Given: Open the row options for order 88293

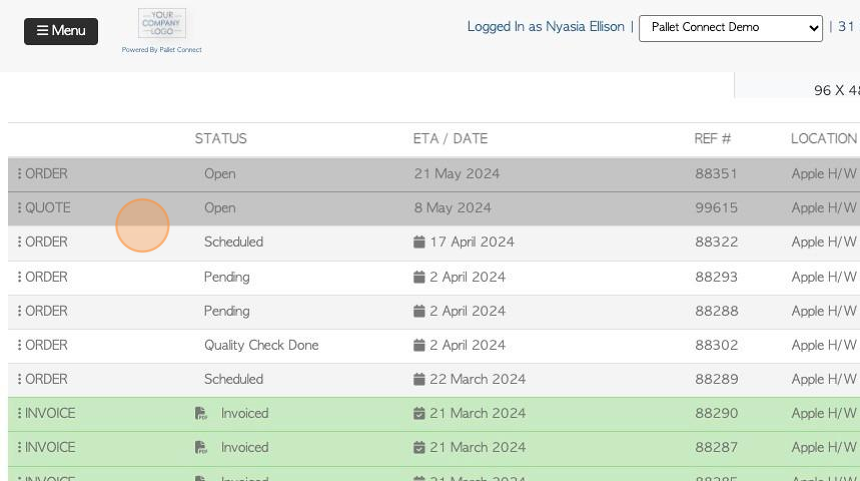Looking at the screenshot, I should tap(20, 277).
